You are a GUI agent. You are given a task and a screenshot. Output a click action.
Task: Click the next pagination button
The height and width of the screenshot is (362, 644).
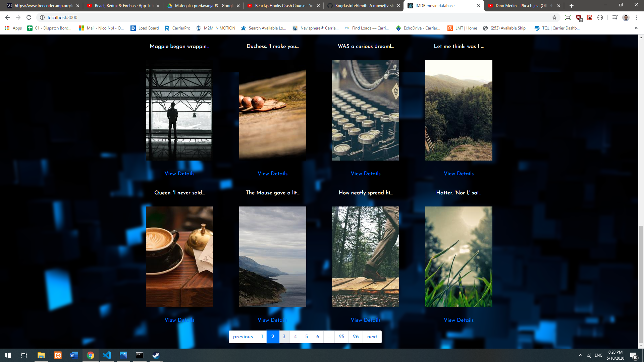point(372,337)
